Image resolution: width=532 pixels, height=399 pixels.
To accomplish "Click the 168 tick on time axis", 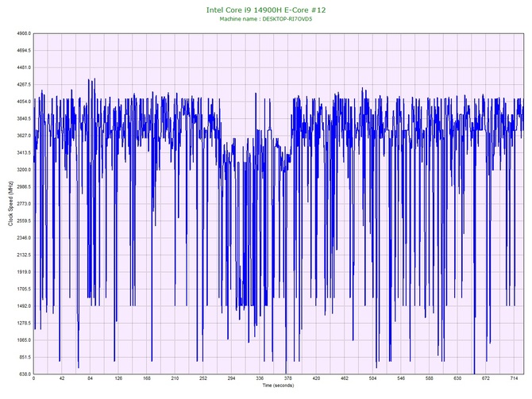I will click(x=147, y=378).
